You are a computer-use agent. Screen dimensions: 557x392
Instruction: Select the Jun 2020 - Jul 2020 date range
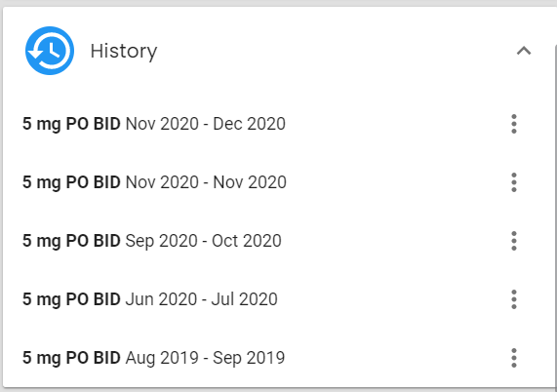(201, 299)
